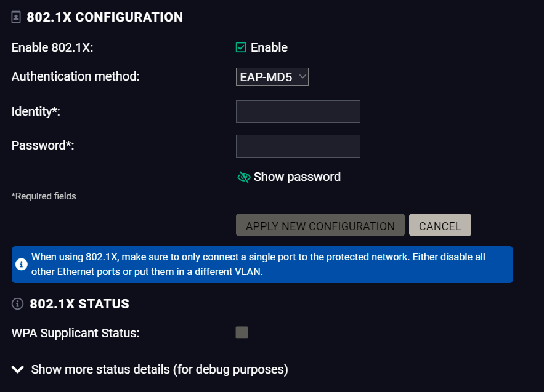Click the chevron beside Show more status details
Image resolution: width=544 pixels, height=392 pixels.
[x=18, y=369]
